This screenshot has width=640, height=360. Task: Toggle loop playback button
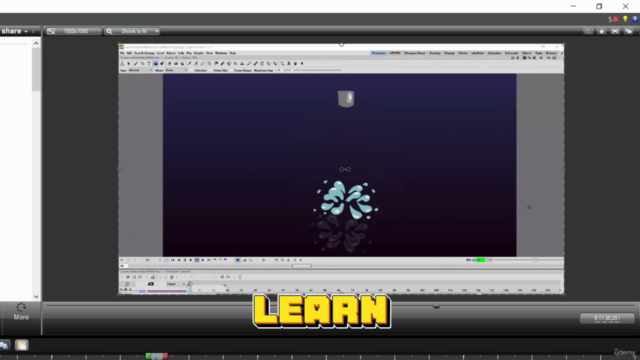coord(197,260)
